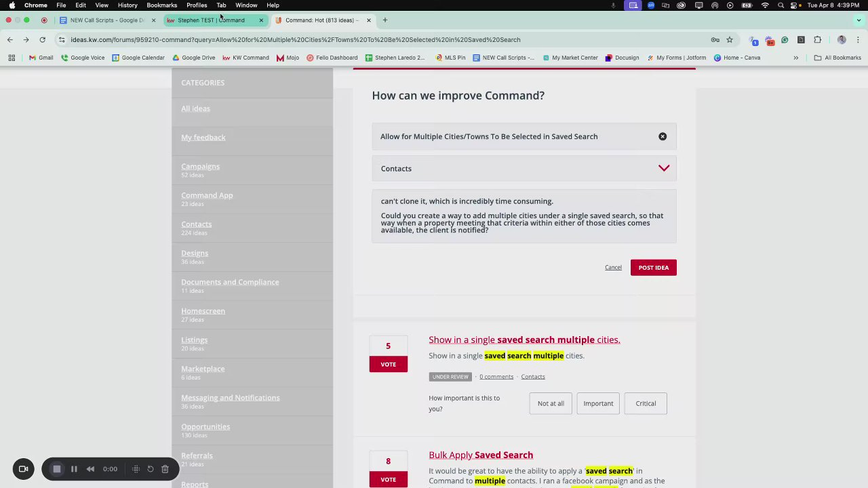Open Spotlight search in menu bar
868x488 pixels.
click(x=781, y=5)
